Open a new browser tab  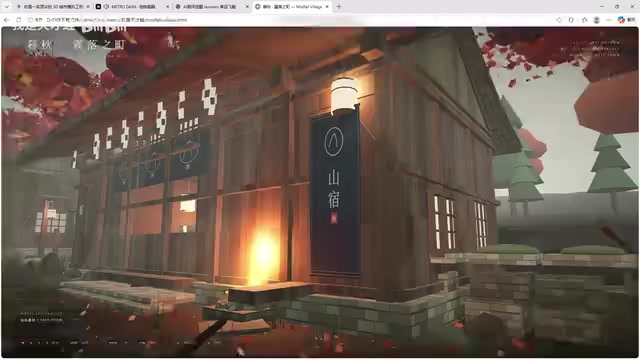[339, 7]
